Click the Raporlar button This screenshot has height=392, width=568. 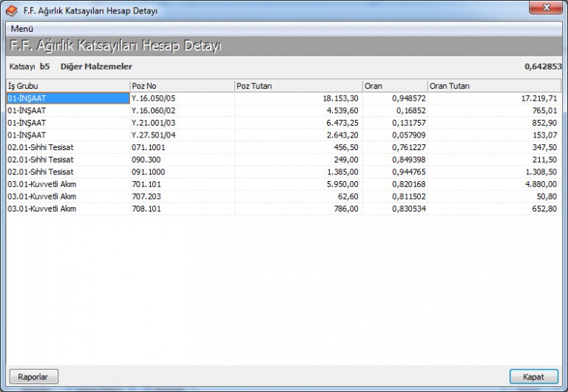(x=33, y=376)
